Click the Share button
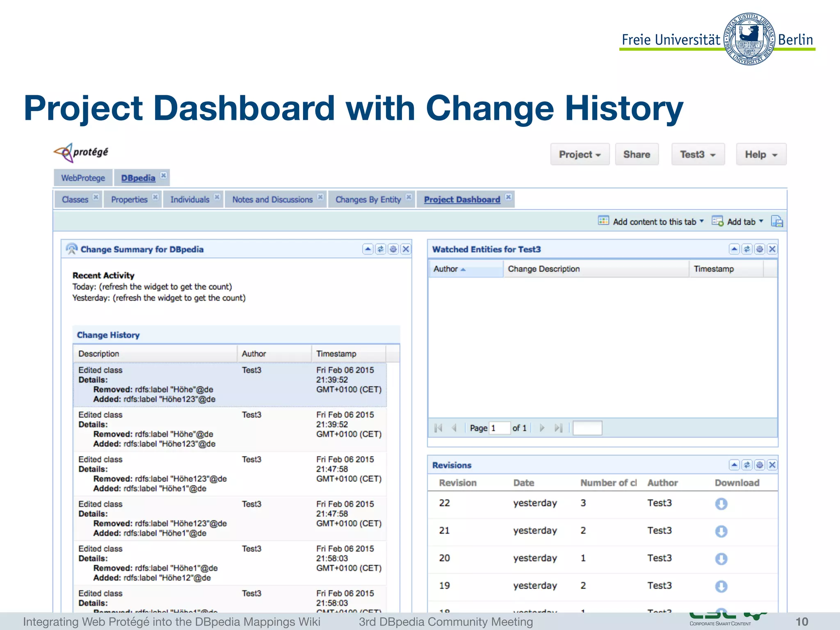Image resolution: width=840 pixels, height=630 pixels. (637, 154)
